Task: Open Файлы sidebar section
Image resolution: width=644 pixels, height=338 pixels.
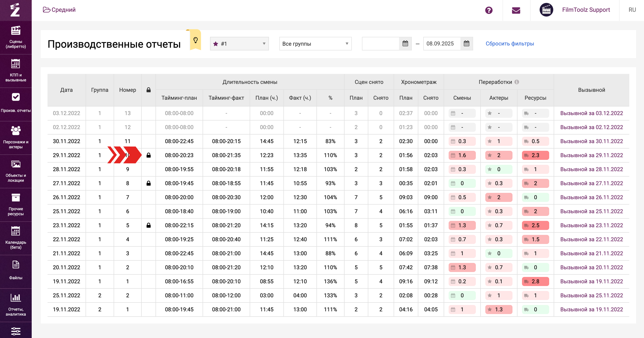Action: 16,272
